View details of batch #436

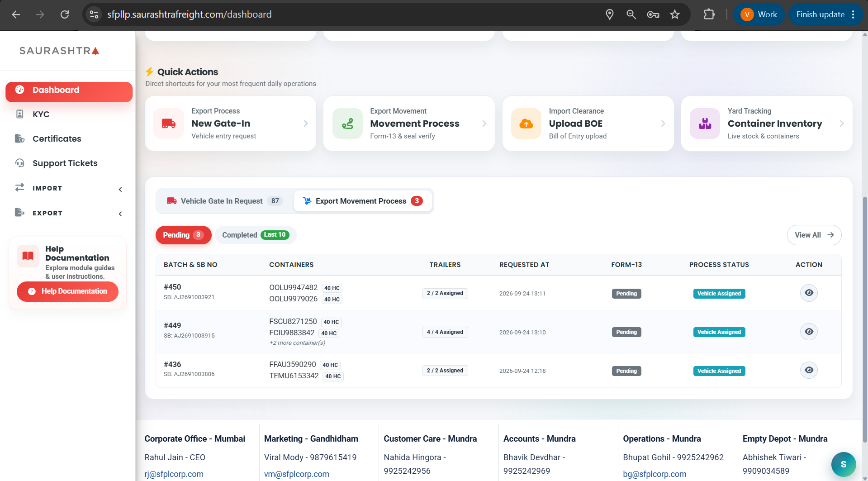coord(809,371)
